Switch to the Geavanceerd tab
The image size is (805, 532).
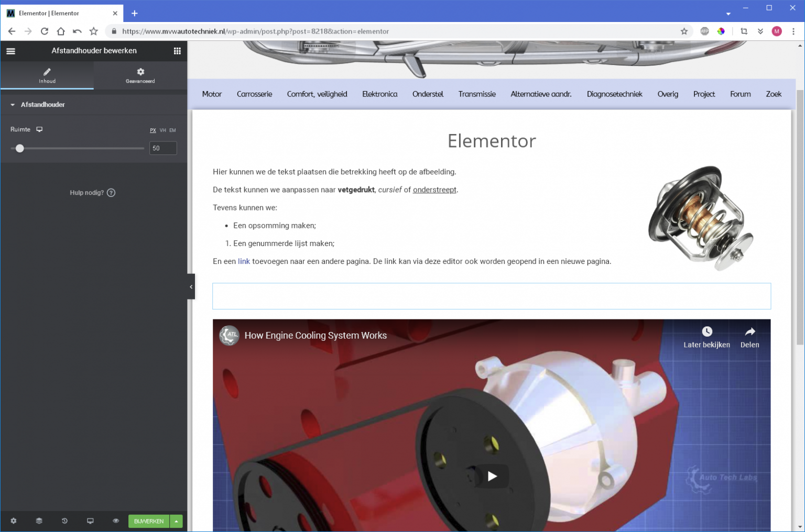coord(140,75)
